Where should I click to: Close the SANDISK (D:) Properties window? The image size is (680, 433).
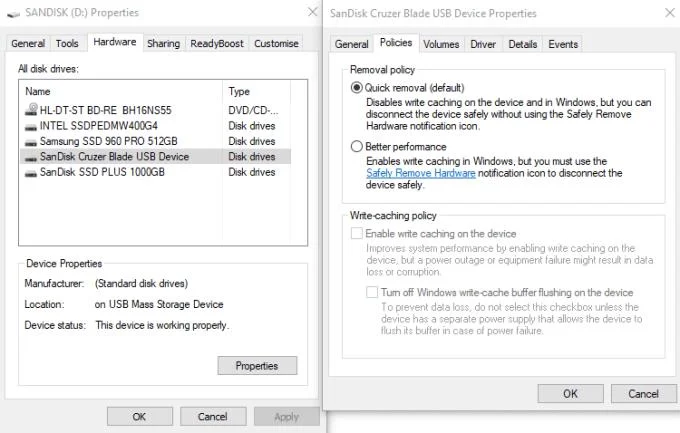pyautogui.click(x=312, y=12)
